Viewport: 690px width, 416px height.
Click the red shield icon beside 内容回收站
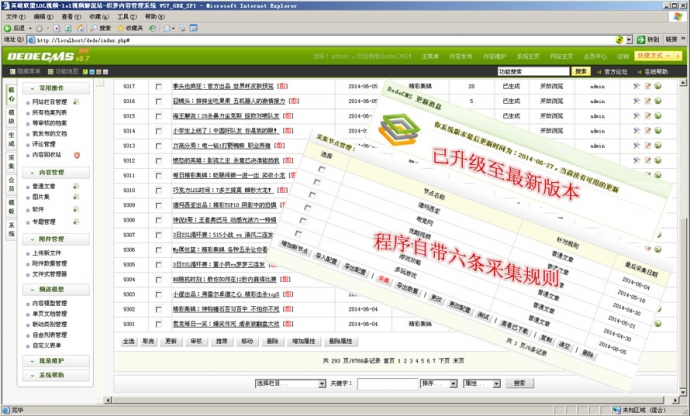[77, 155]
